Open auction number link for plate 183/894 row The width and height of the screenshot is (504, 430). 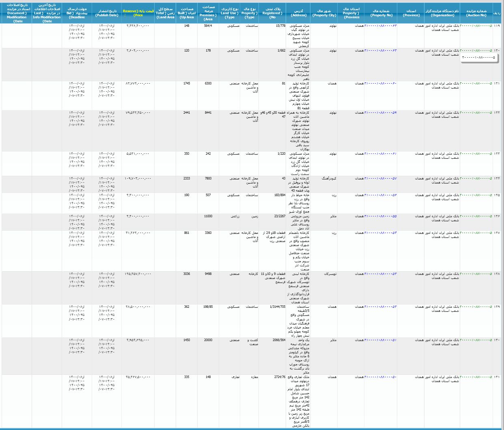click(476, 195)
